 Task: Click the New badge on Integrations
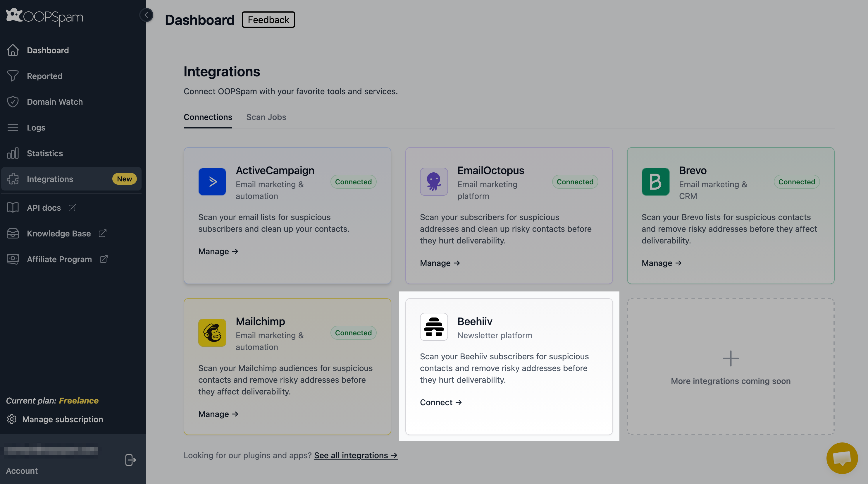(x=124, y=179)
